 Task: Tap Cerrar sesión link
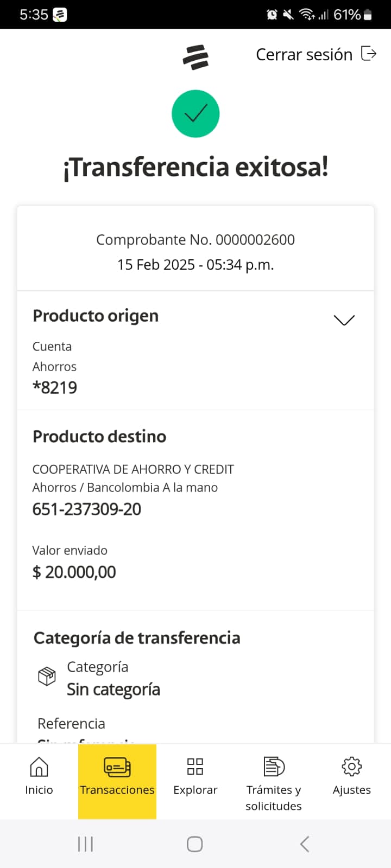304,55
